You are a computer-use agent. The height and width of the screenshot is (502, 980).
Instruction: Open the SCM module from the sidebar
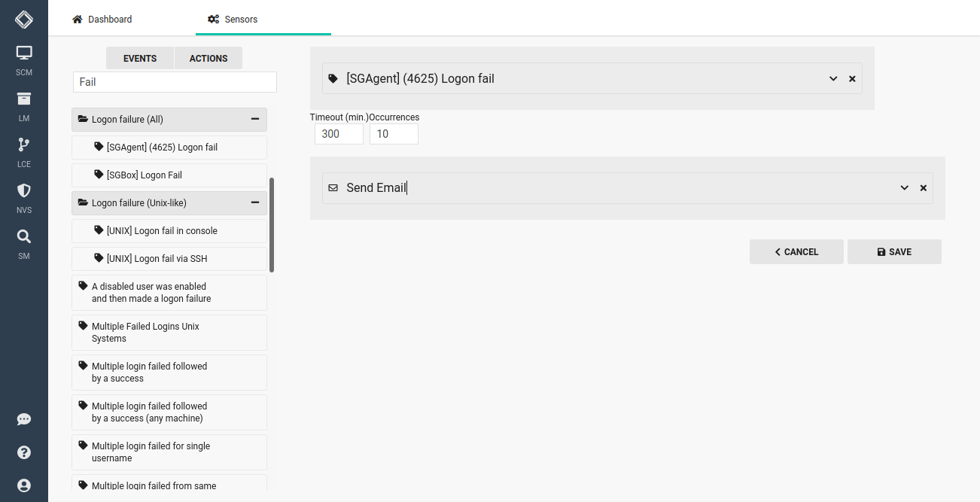pyautogui.click(x=23, y=56)
